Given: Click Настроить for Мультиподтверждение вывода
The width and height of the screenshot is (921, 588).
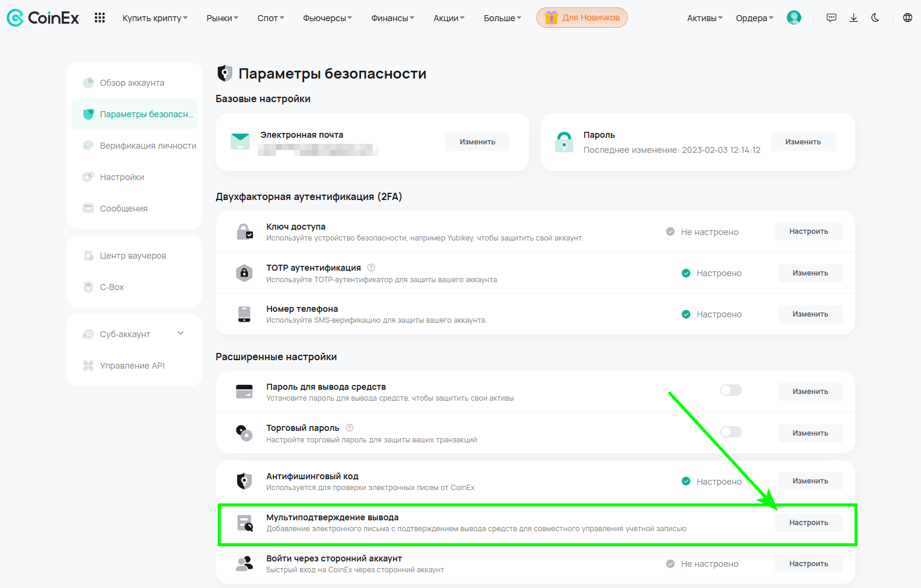Looking at the screenshot, I should pyautogui.click(x=808, y=523).
